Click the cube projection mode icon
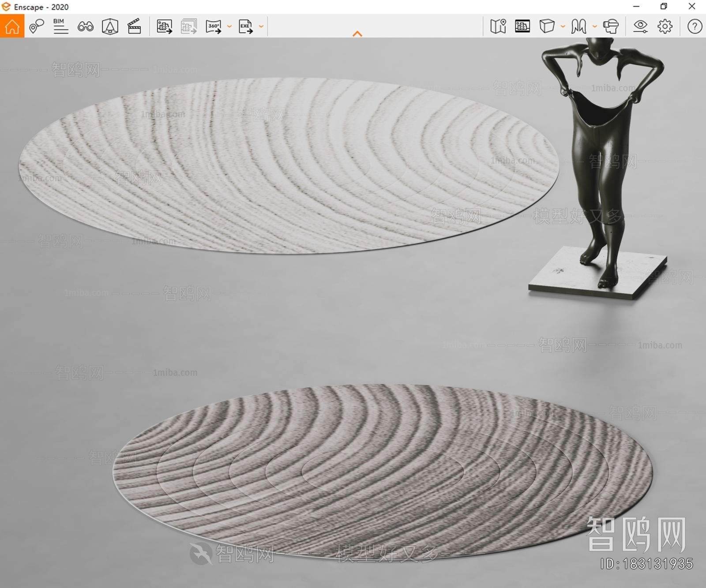This screenshot has height=588, width=706. coord(547,26)
